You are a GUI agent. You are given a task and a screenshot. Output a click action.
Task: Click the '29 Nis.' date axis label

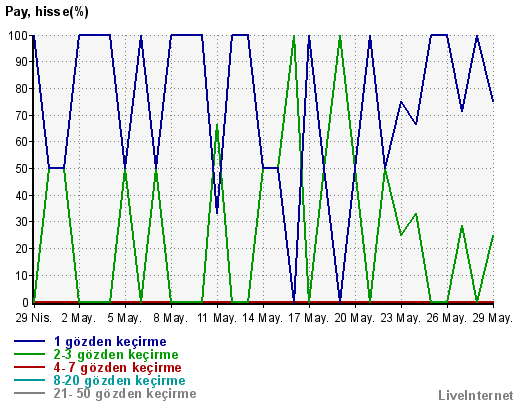[x=34, y=318]
